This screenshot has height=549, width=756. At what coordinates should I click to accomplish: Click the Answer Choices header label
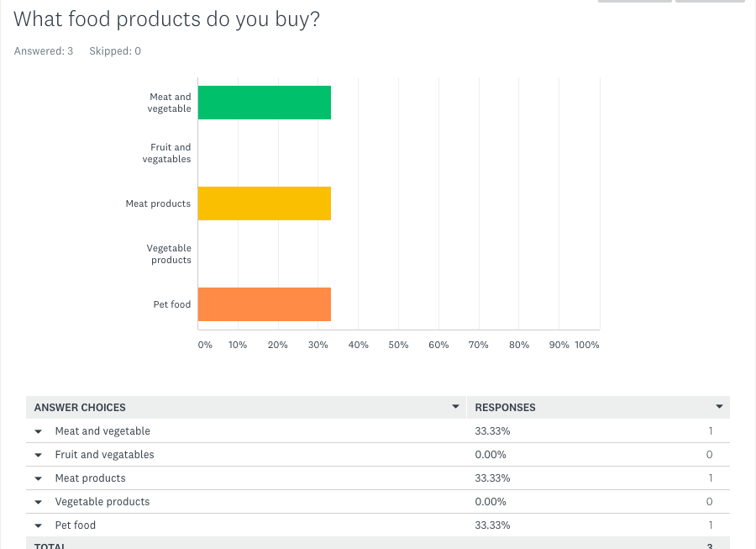point(80,408)
